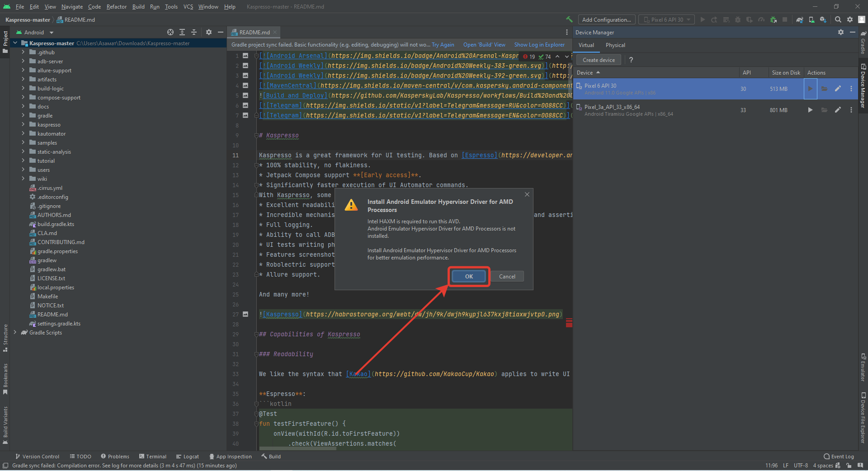The height and width of the screenshot is (471, 868).
Task: Open the Project panel options gear
Action: point(209,32)
